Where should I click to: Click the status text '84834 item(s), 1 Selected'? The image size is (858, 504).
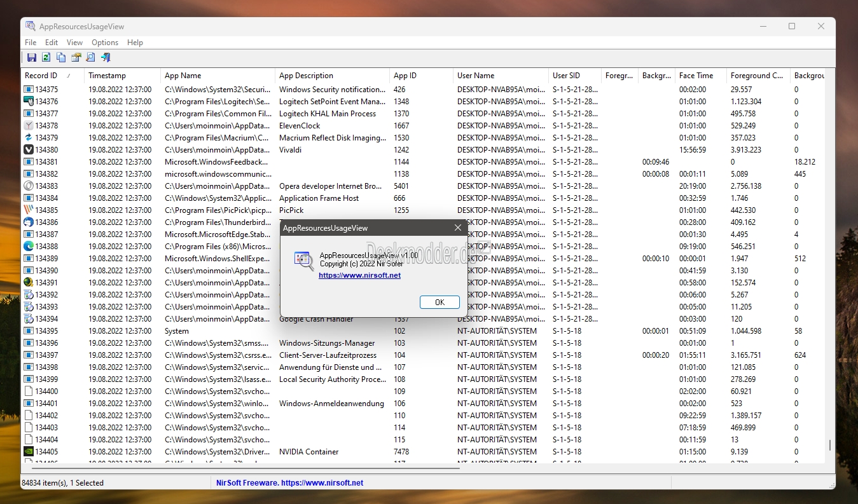click(x=63, y=483)
